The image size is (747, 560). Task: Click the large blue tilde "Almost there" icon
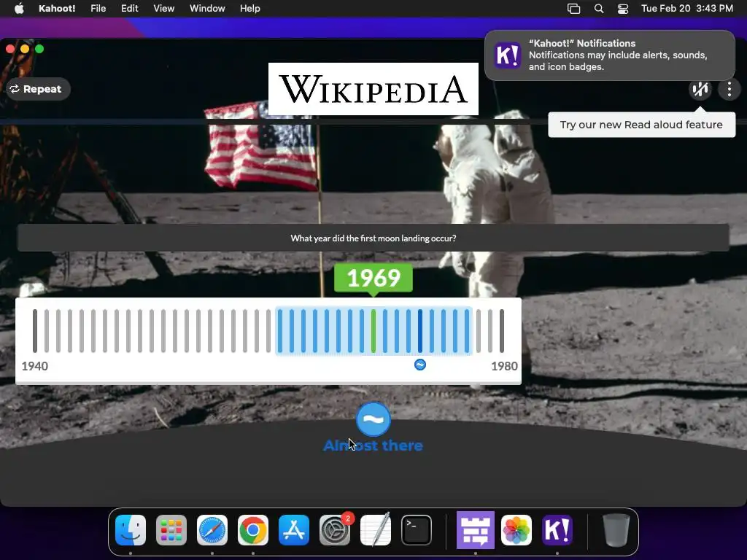tap(373, 419)
